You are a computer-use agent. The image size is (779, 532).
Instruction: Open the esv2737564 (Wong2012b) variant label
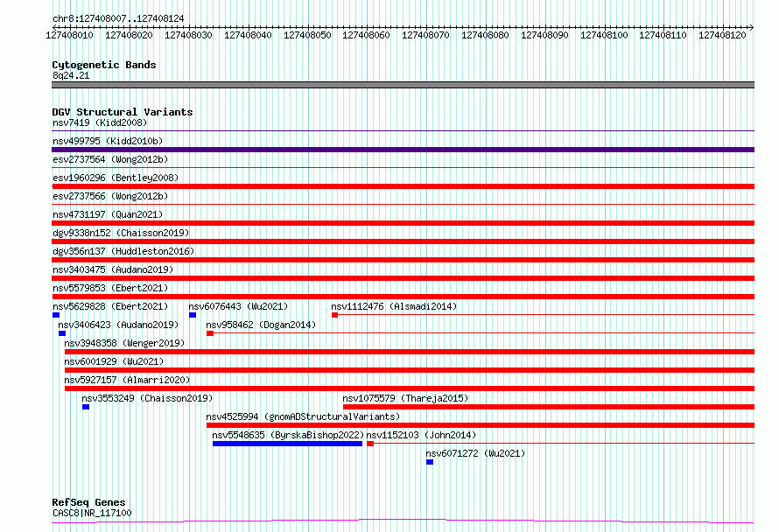(110, 159)
